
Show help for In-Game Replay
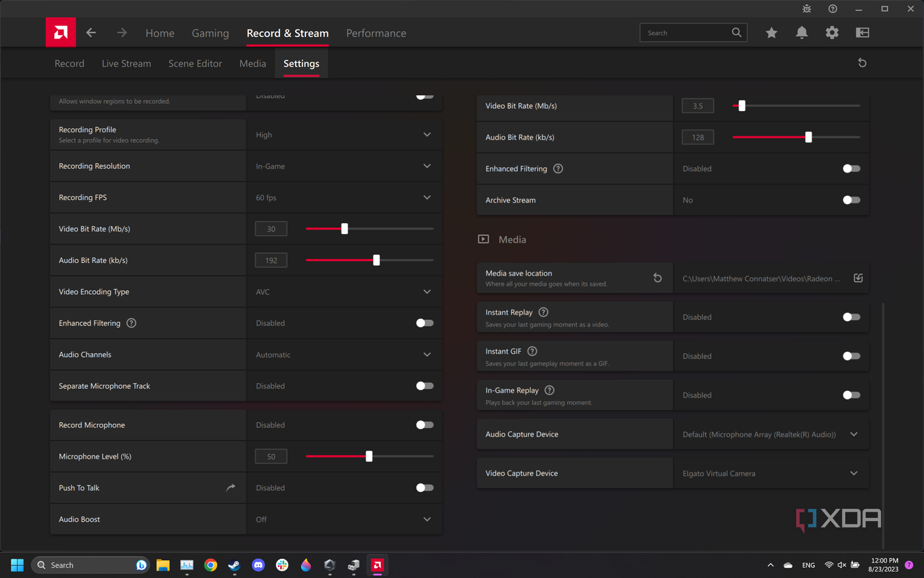[x=549, y=390]
